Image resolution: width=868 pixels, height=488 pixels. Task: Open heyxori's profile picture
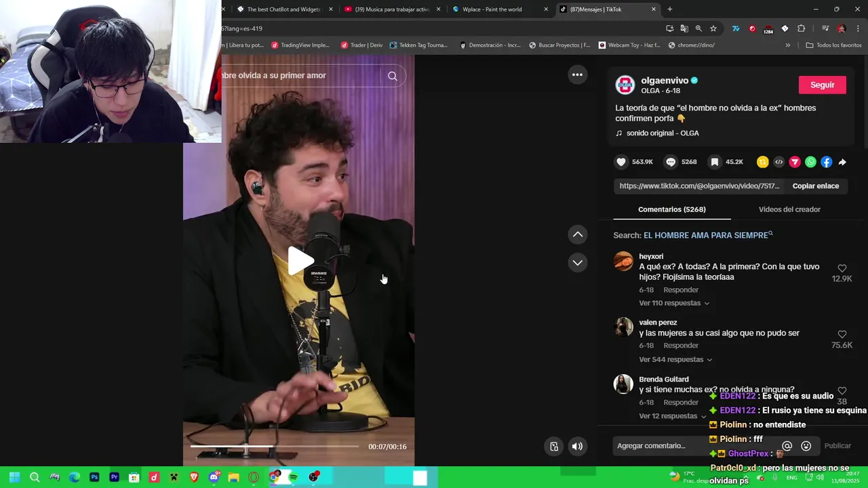(x=623, y=261)
